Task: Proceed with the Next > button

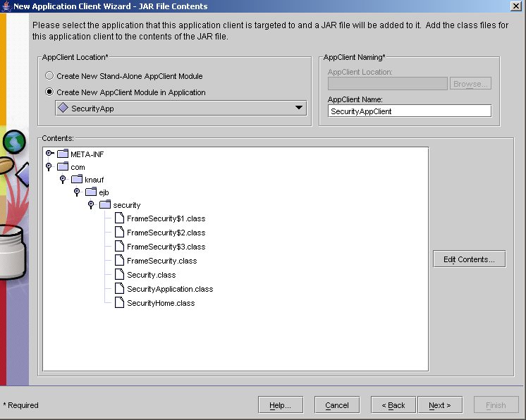Action: pos(440,405)
